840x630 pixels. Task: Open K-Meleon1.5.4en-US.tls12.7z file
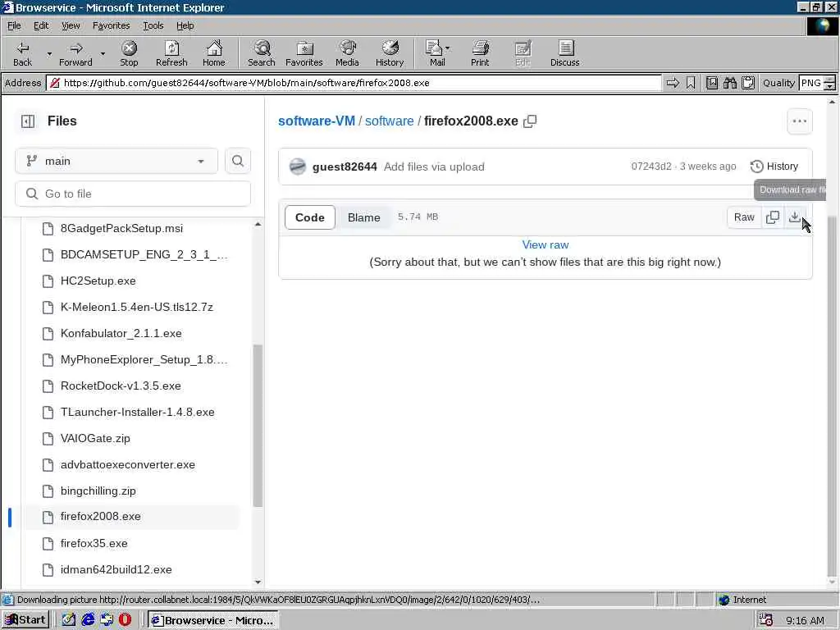click(137, 307)
